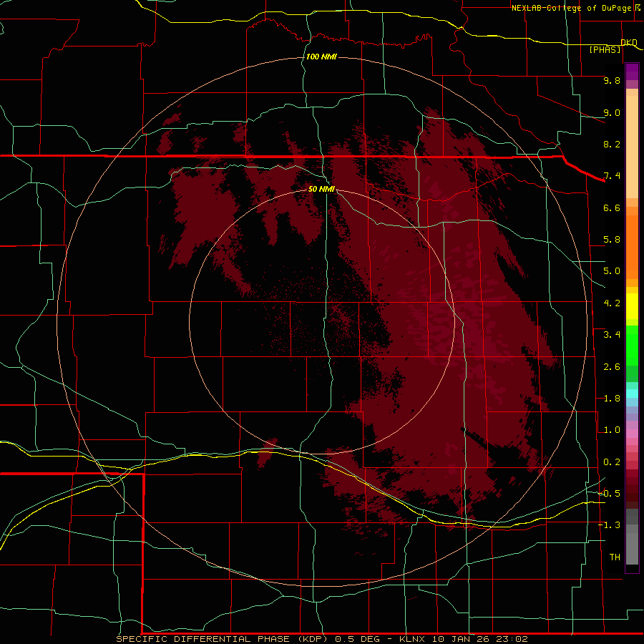Click the yellow segment of color bar
The height and width of the screenshot is (644, 644).
[x=632, y=306]
